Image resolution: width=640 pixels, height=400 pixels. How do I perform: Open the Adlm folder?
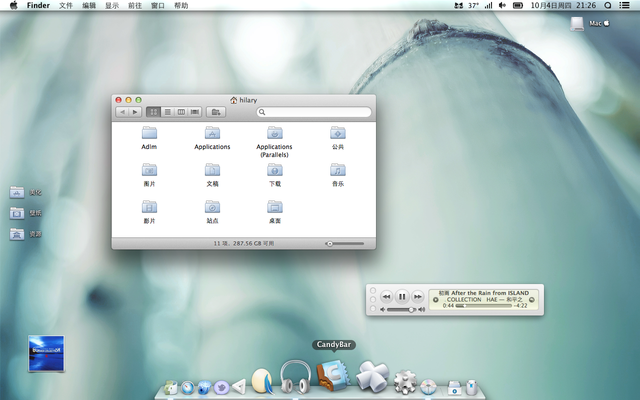pyautogui.click(x=150, y=133)
